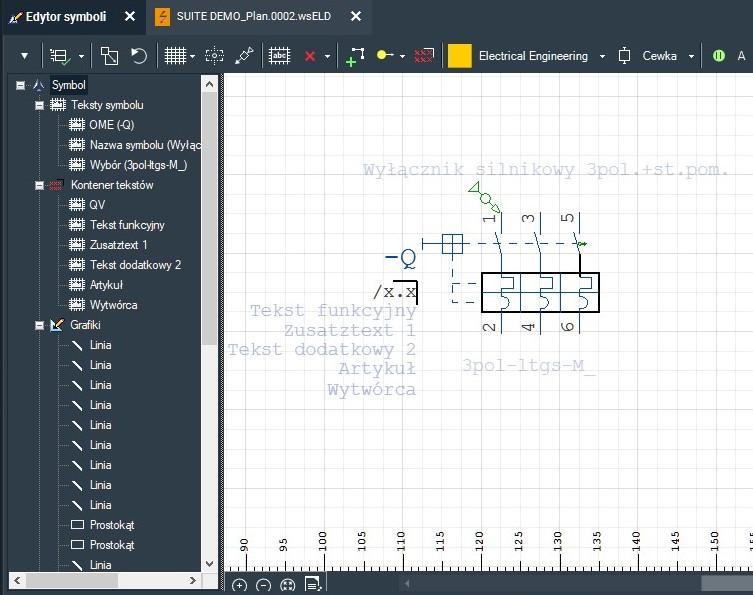Open dropdown arrow beside yellow connection point
This screenshot has height=595, width=753.
[x=402, y=57]
